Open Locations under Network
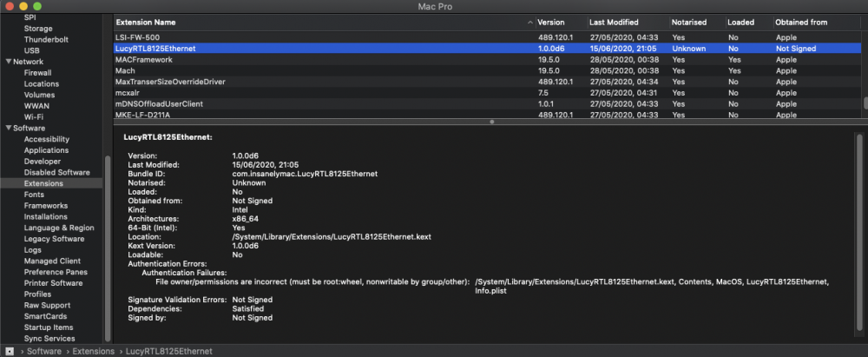 pyautogui.click(x=42, y=83)
